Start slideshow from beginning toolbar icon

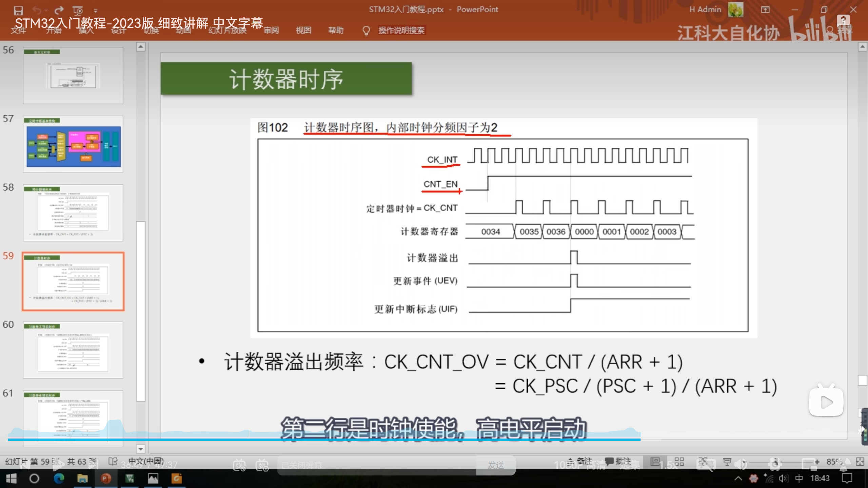(78, 11)
